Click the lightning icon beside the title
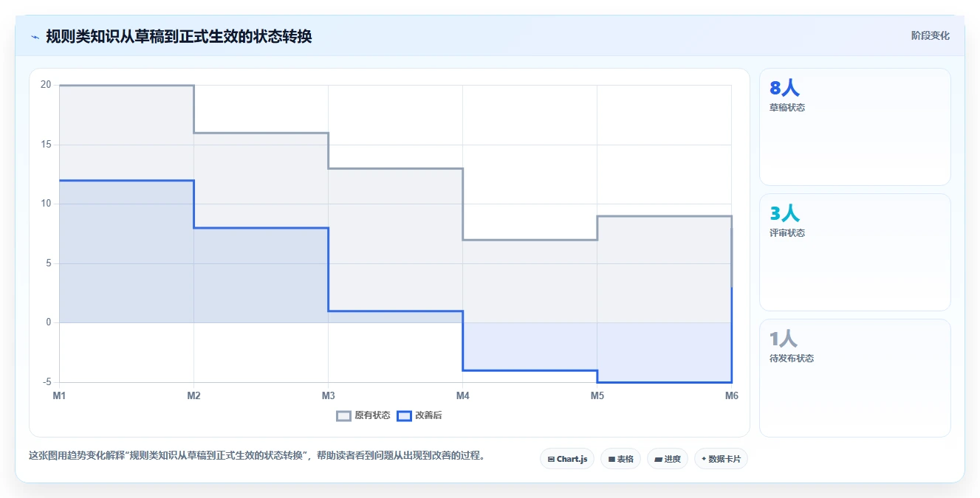 [35, 37]
